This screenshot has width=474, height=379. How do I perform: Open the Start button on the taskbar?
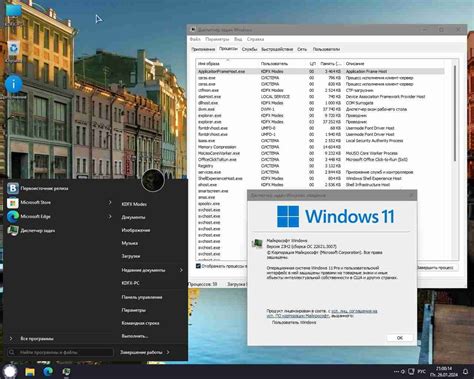10,371
